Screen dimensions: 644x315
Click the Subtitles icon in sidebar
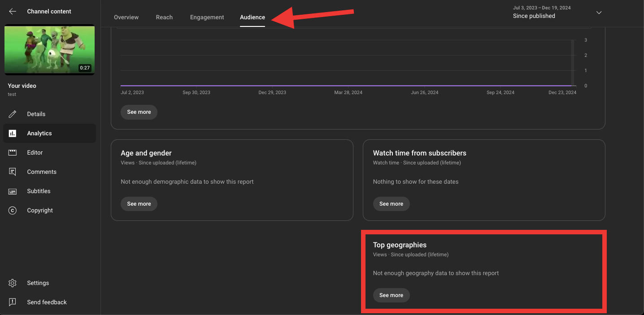[x=13, y=191]
